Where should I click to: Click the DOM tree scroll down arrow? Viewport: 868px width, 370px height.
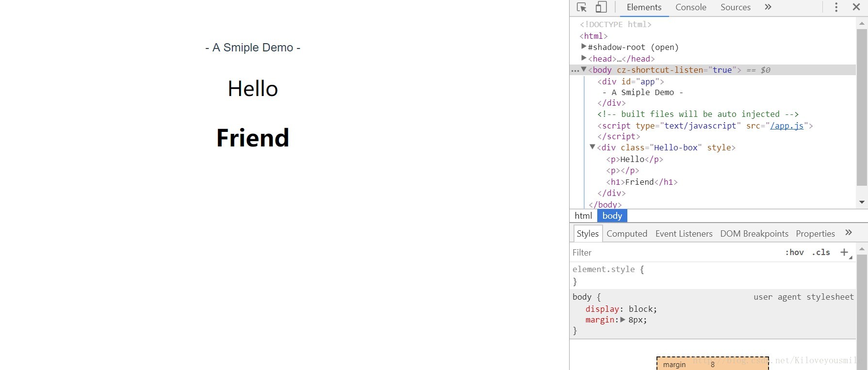[862, 202]
